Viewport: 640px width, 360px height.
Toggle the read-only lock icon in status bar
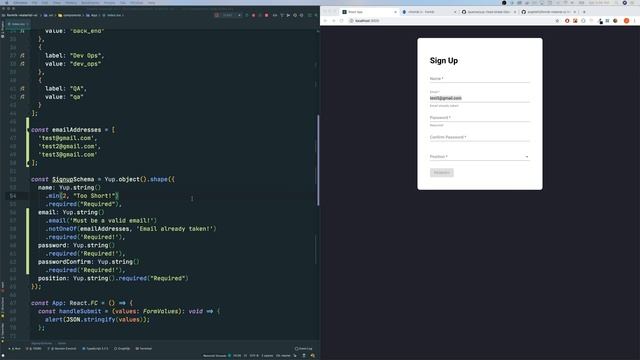pyautogui.click(x=295, y=356)
